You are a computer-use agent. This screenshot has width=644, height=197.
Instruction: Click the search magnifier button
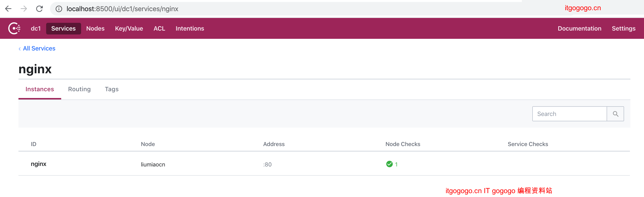[615, 114]
